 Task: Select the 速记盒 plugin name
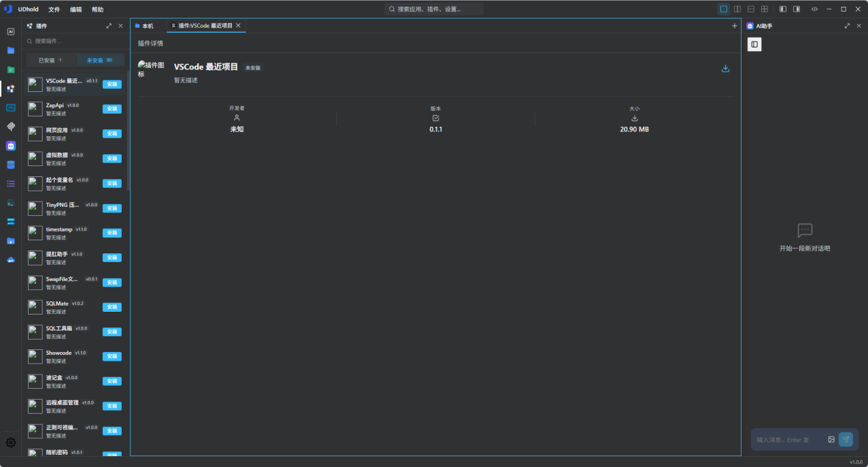point(54,378)
